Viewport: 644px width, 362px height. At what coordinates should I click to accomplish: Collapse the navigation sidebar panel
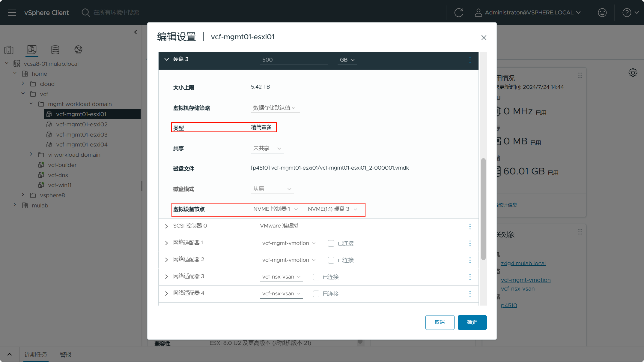[x=136, y=32]
